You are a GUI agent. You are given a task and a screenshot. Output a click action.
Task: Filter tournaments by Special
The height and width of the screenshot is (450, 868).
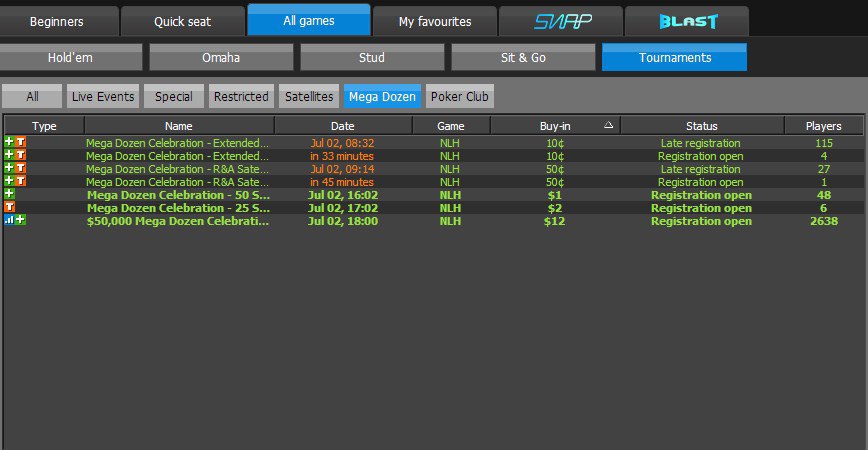click(x=174, y=96)
